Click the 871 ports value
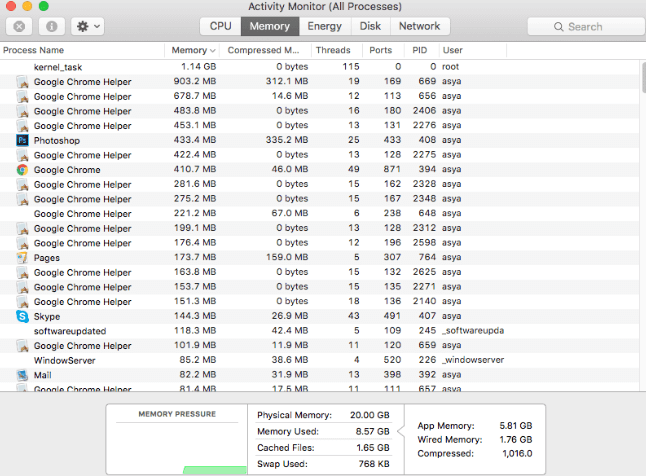 392,169
